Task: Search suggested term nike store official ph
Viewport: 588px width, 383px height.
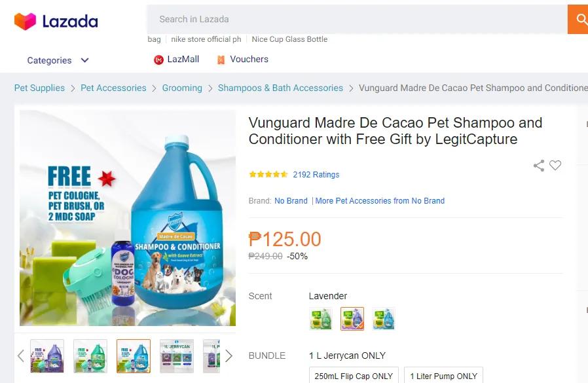Action: 206,39
